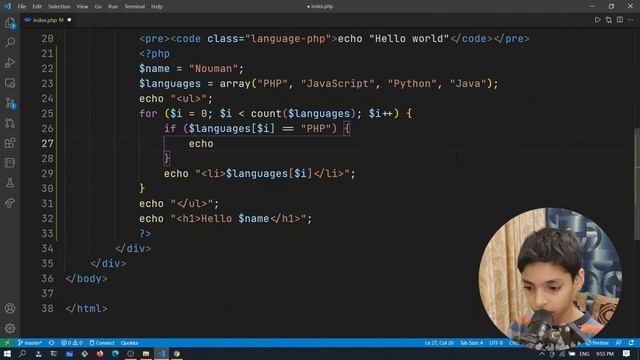Click the master branch indicator
This screenshot has height=360, width=640.
coord(30,342)
